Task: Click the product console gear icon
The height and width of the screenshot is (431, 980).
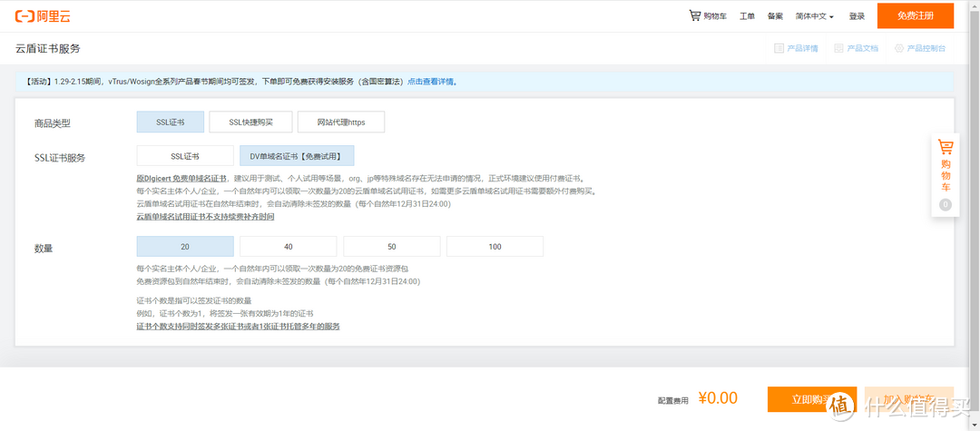Action: point(898,48)
